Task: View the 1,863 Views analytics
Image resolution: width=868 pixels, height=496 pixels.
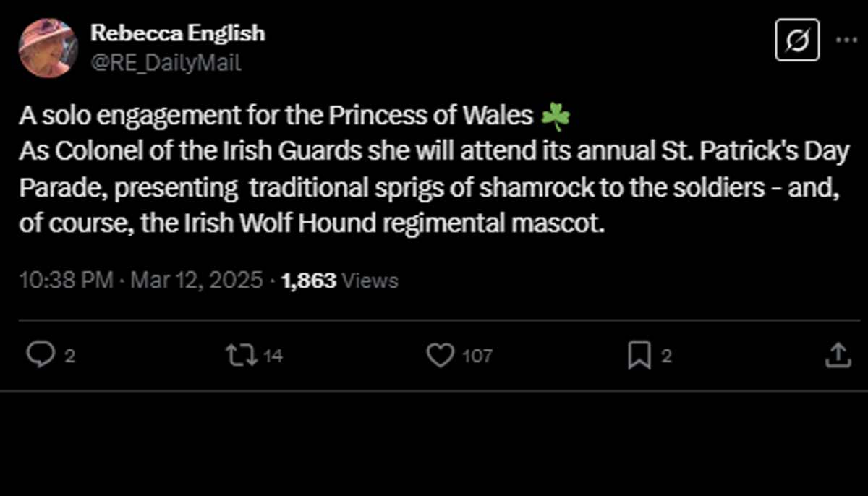Action: [339, 280]
